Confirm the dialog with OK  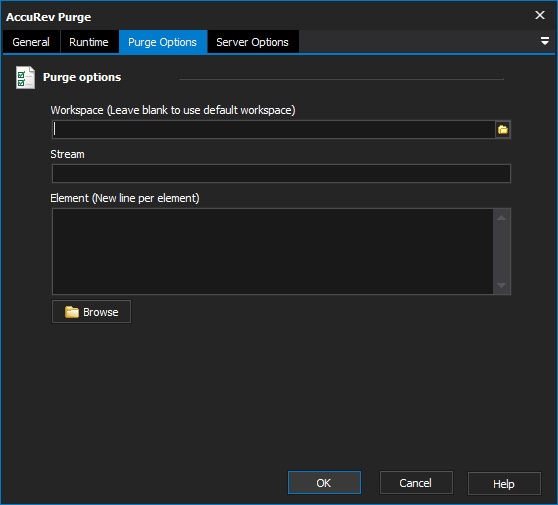coord(324,483)
